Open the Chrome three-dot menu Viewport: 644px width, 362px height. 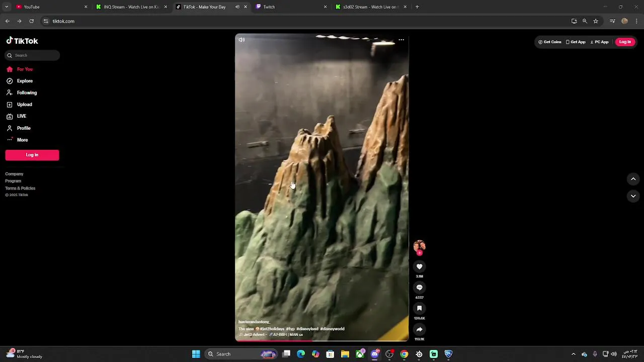pyautogui.click(x=636, y=21)
